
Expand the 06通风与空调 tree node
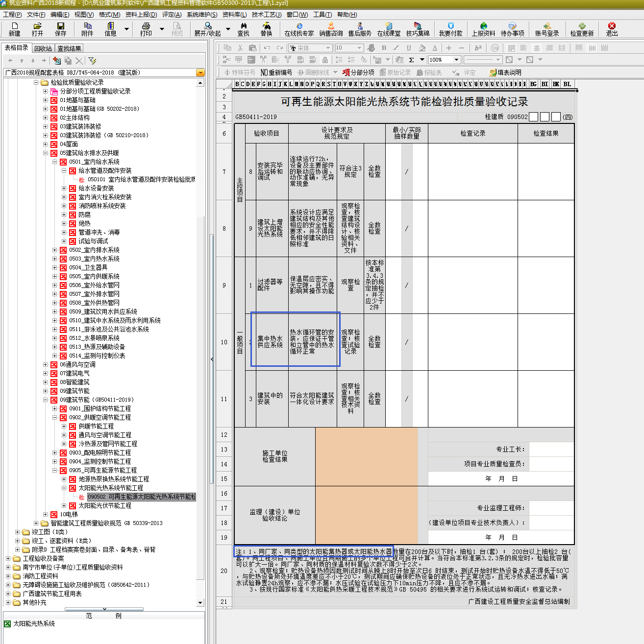[x=46, y=364]
